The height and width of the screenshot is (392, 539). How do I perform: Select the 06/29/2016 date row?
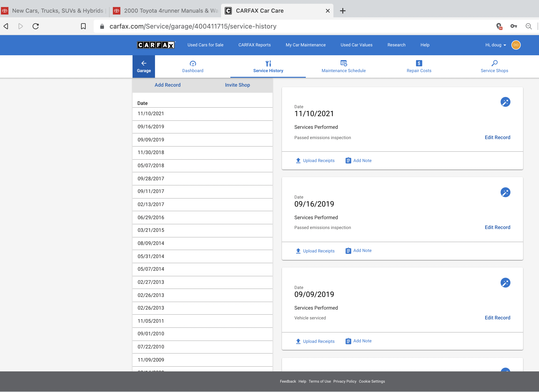pyautogui.click(x=203, y=218)
